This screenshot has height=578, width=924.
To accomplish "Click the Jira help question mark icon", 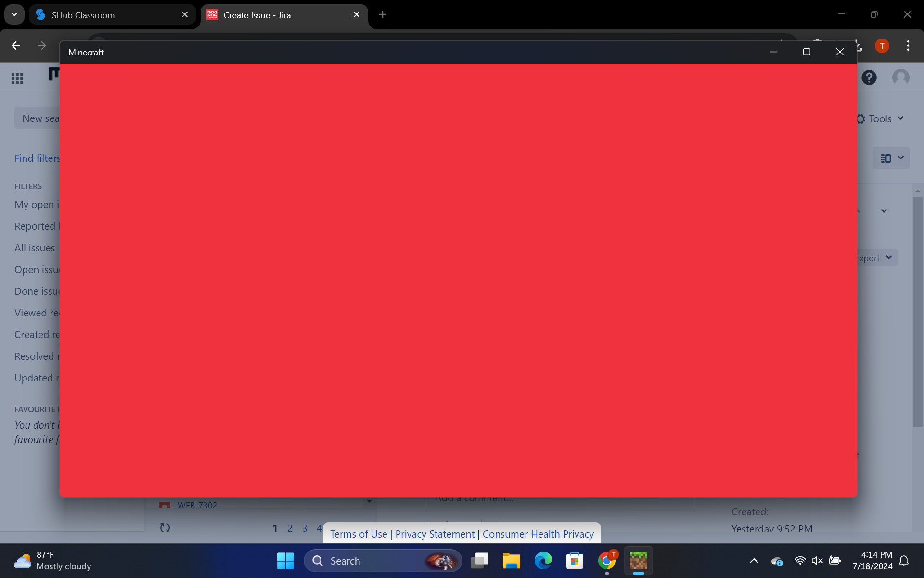I will (869, 78).
